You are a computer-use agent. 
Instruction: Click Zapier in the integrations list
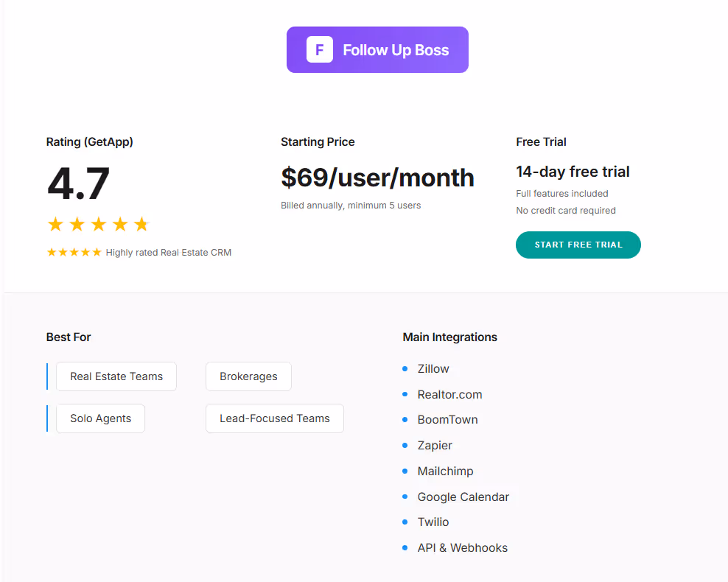click(435, 446)
